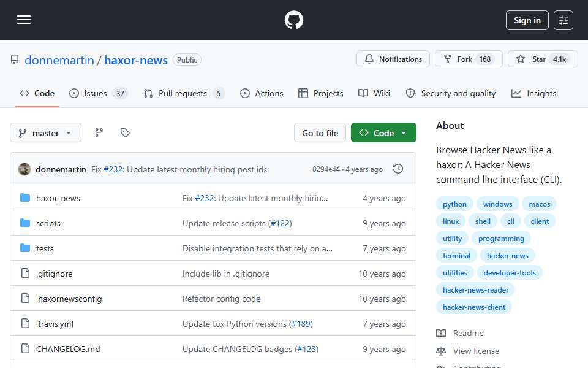Image resolution: width=588 pixels, height=368 pixels.
Task: View tags via the tag icon
Action: pos(125,132)
